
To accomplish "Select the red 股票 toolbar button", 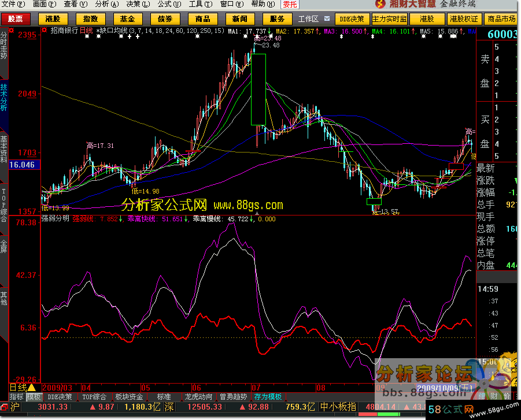I will [16, 19].
